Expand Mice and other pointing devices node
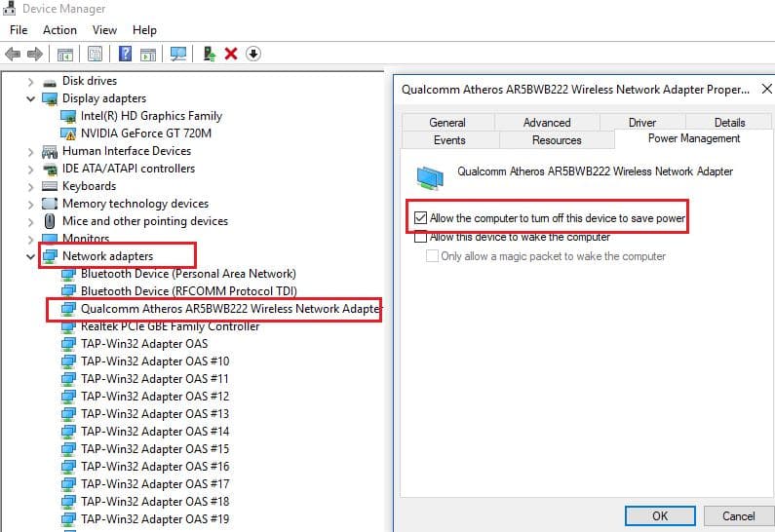 point(30,222)
